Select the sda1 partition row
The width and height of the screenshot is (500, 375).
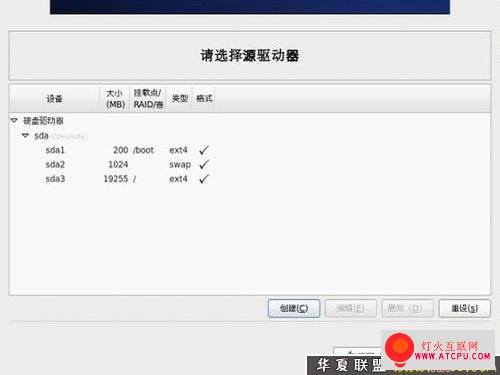[x=250, y=150]
